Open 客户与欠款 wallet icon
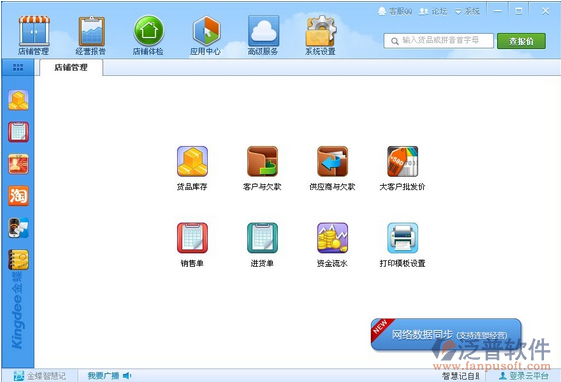The width and height of the screenshot is (561, 382). click(x=262, y=161)
